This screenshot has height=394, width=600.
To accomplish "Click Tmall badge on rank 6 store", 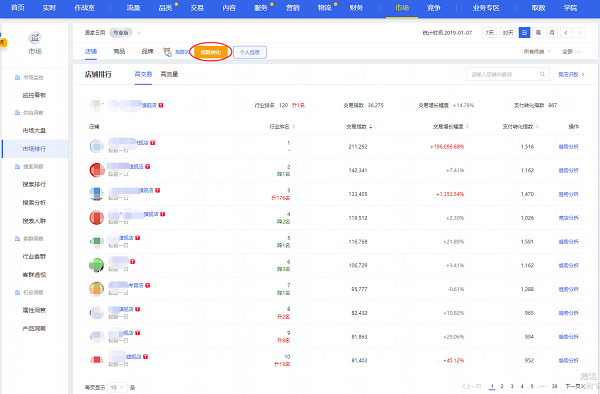I will point(132,262).
